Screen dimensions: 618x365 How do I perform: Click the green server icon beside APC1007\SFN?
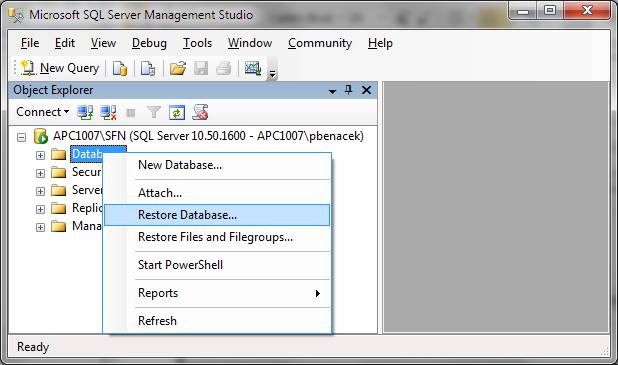[x=41, y=136]
